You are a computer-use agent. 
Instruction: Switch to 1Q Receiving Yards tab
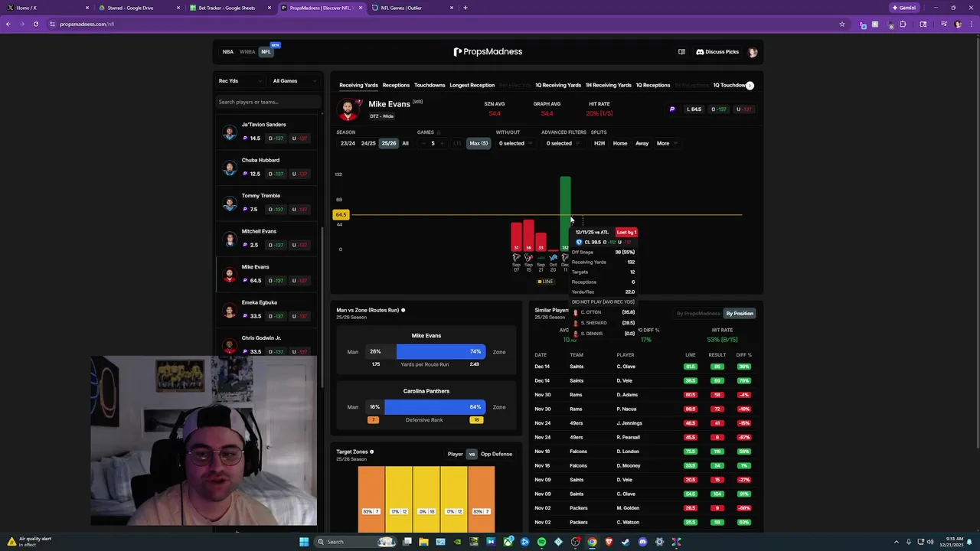pos(558,85)
